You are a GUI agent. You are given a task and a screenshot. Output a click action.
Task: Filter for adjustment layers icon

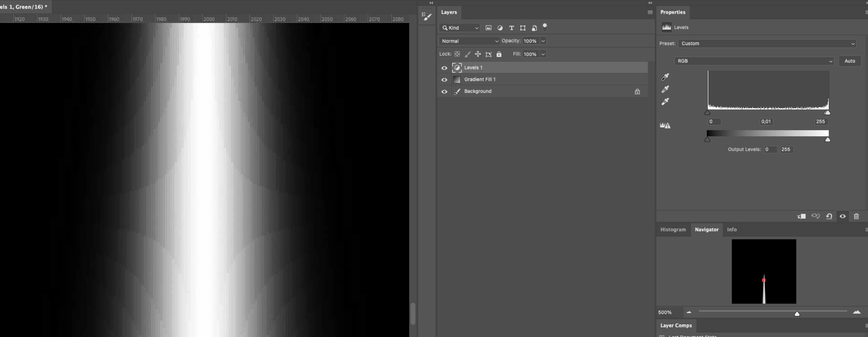[500, 28]
